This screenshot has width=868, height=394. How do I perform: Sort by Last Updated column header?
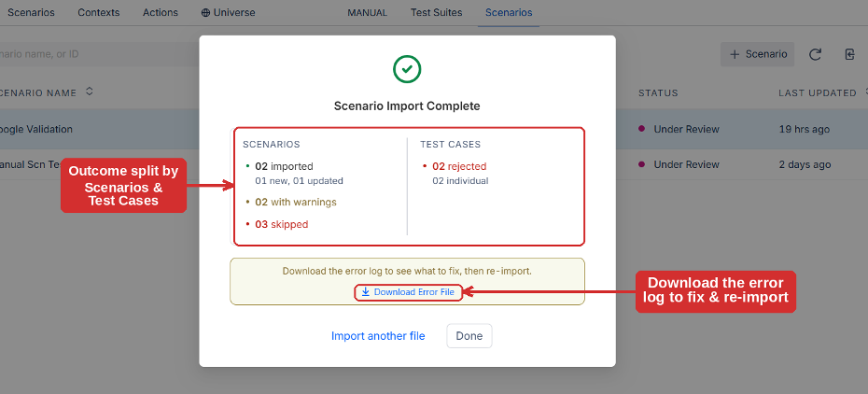click(817, 93)
